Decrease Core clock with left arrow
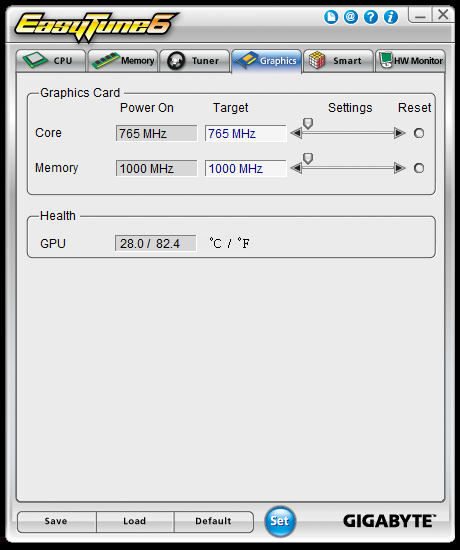Viewport: 460px width, 550px height. 296,133
